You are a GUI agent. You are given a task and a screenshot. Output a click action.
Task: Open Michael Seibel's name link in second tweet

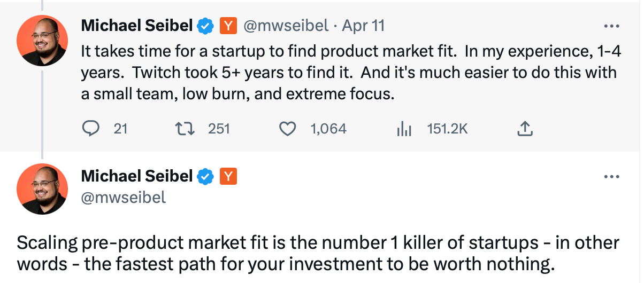(137, 176)
